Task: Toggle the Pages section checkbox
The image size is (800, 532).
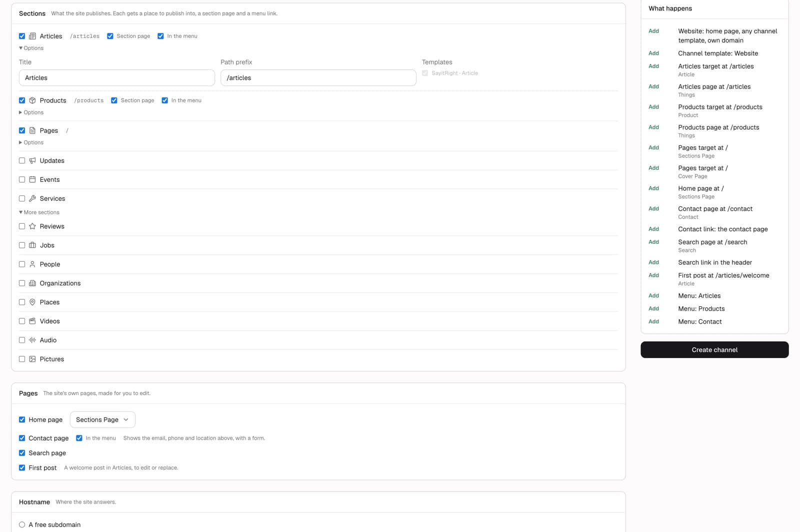Action: point(22,130)
